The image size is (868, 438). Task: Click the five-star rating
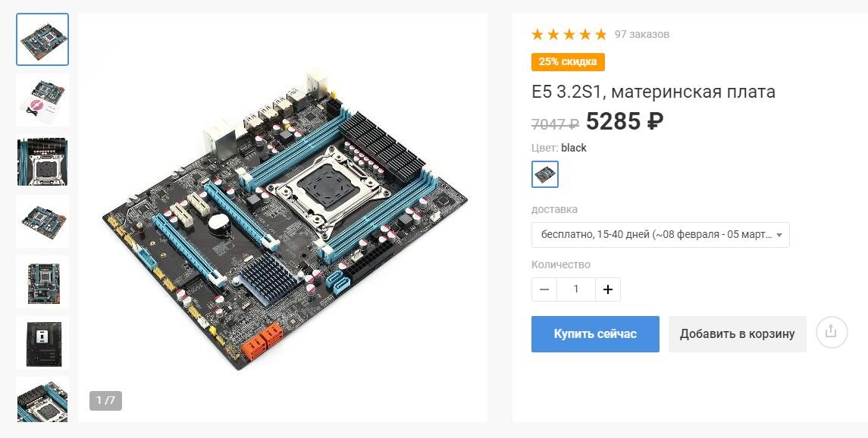[x=569, y=34]
